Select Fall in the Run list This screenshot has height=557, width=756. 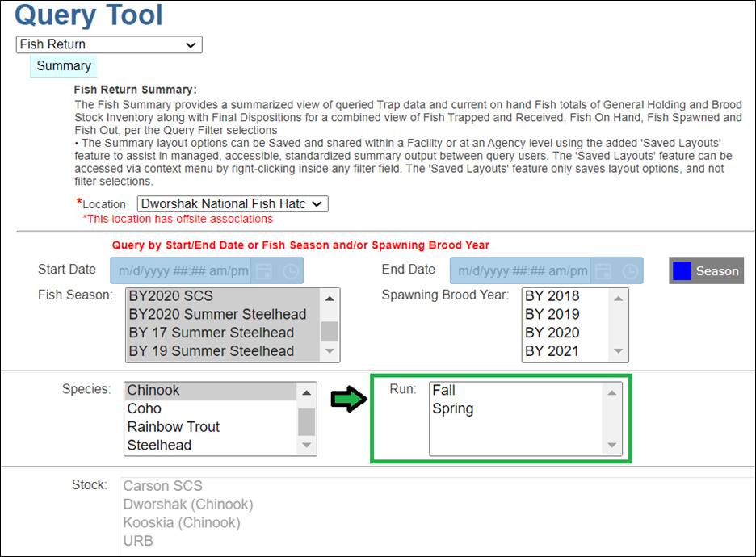[443, 391]
